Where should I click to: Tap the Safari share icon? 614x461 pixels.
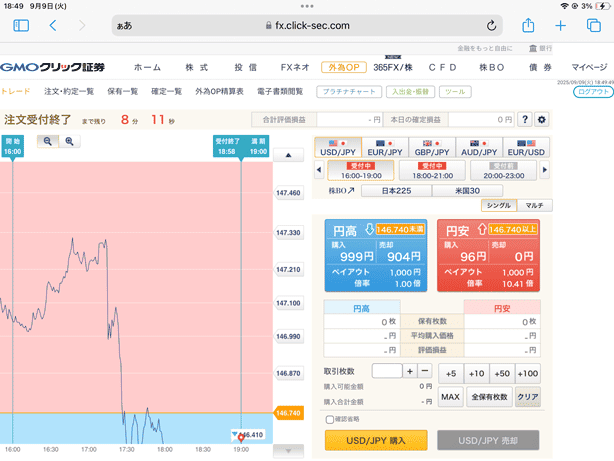tap(529, 26)
